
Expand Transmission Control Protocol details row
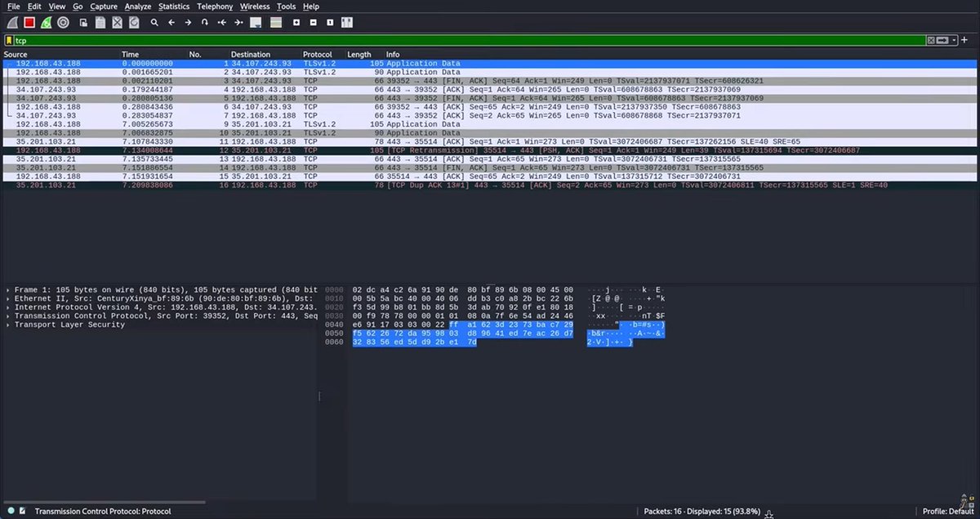tap(8, 316)
